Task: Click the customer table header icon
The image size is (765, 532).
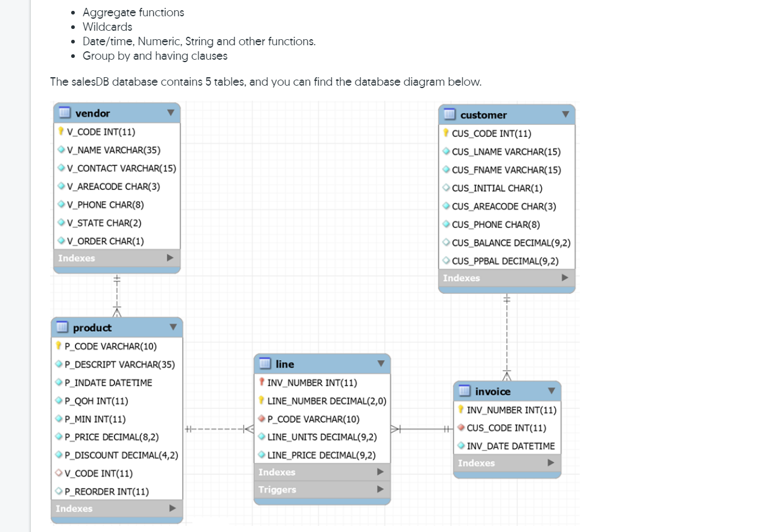Action: [450, 115]
